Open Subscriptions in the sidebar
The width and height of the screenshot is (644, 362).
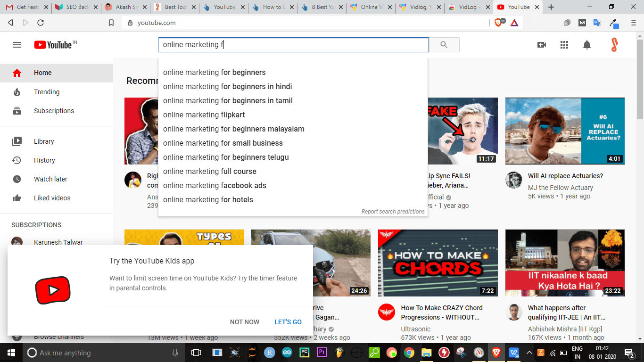(x=57, y=111)
